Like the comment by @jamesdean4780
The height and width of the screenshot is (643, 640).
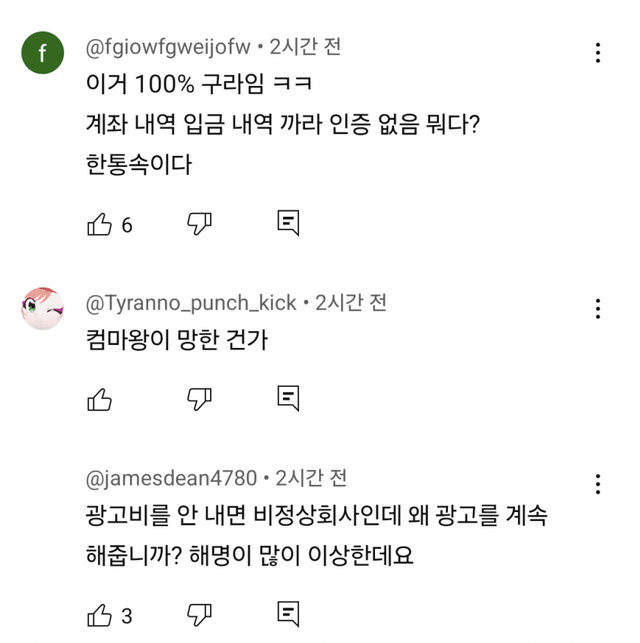pos(100,613)
